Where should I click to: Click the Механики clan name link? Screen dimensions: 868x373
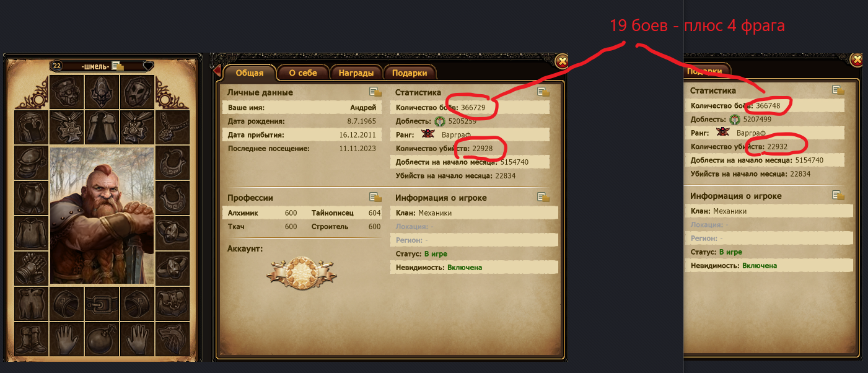click(x=435, y=213)
